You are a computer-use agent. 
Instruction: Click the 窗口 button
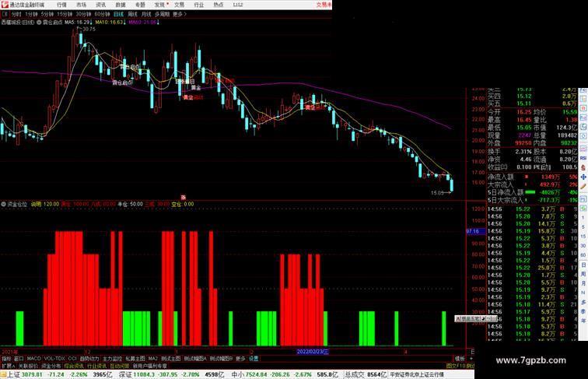coord(19,359)
